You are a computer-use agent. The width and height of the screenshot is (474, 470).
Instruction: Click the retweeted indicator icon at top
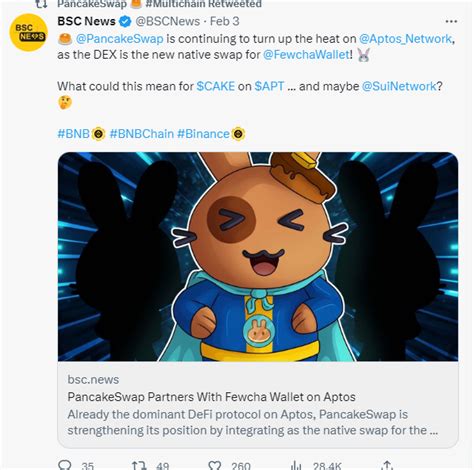[x=42, y=3]
